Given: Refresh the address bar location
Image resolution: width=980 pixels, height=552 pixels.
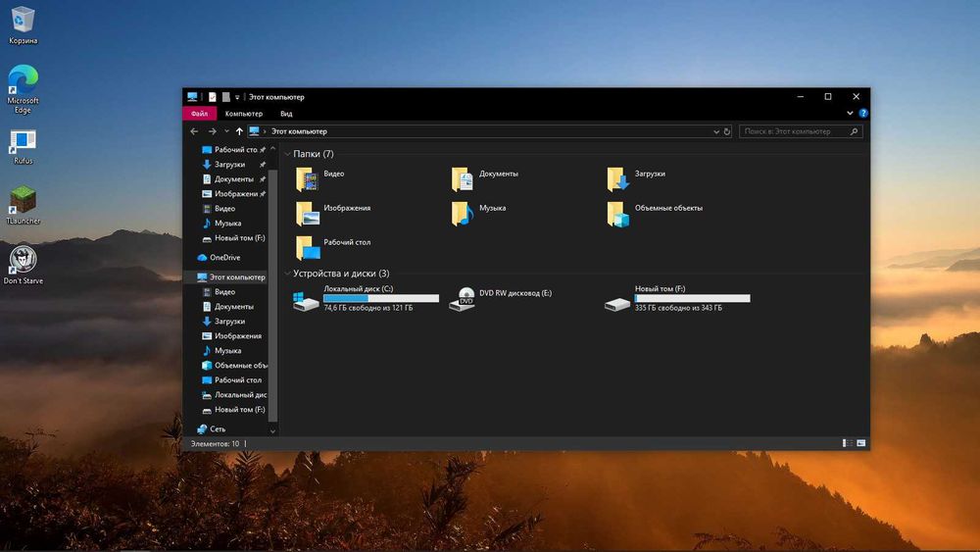Looking at the screenshot, I should coord(727,131).
